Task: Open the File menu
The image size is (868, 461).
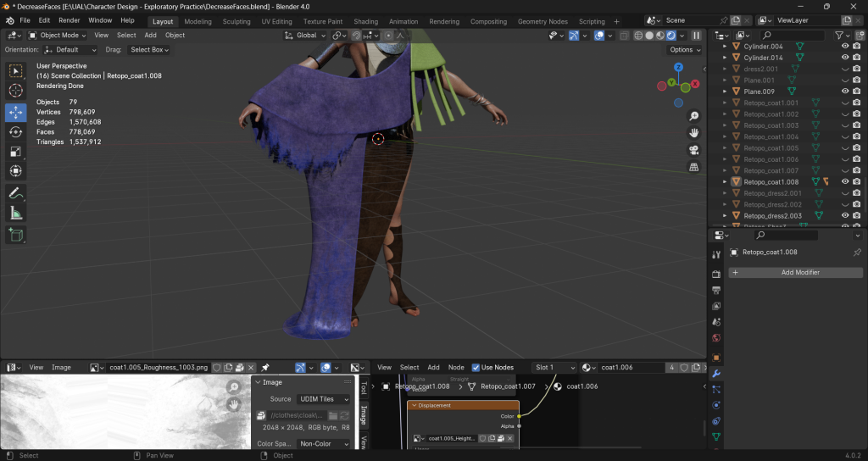Action: pyautogui.click(x=25, y=20)
